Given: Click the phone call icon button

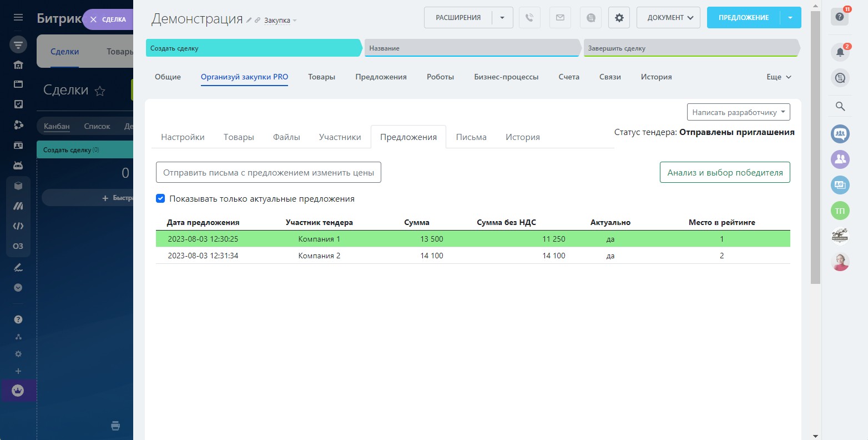Looking at the screenshot, I should 529,18.
